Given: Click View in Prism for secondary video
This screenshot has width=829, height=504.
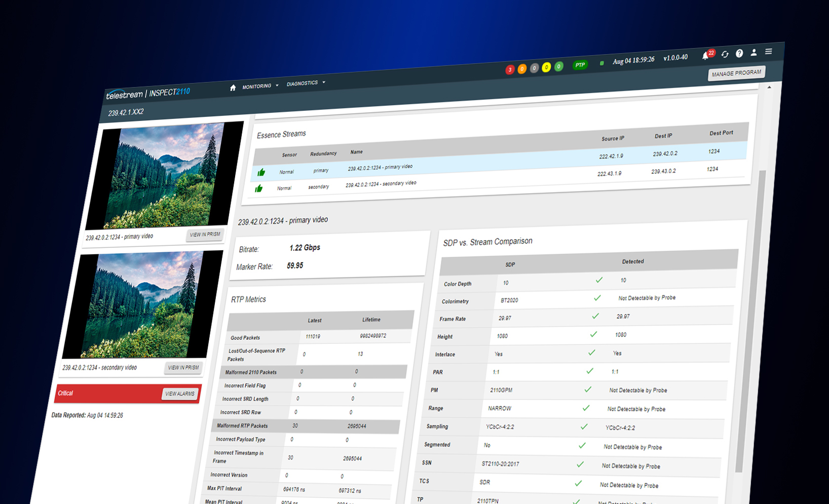Looking at the screenshot, I should 183,368.
